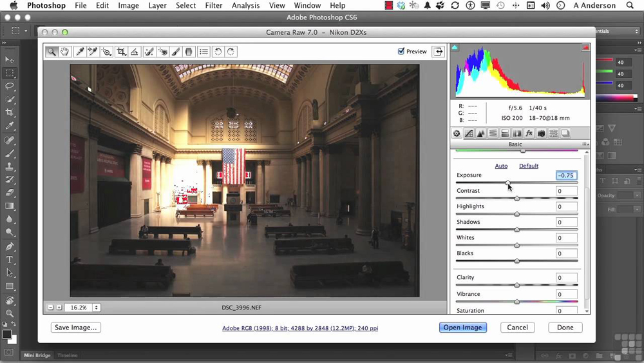Viewport: 644px width, 363px height.
Task: Click the Exposure value field
Action: pos(566,175)
